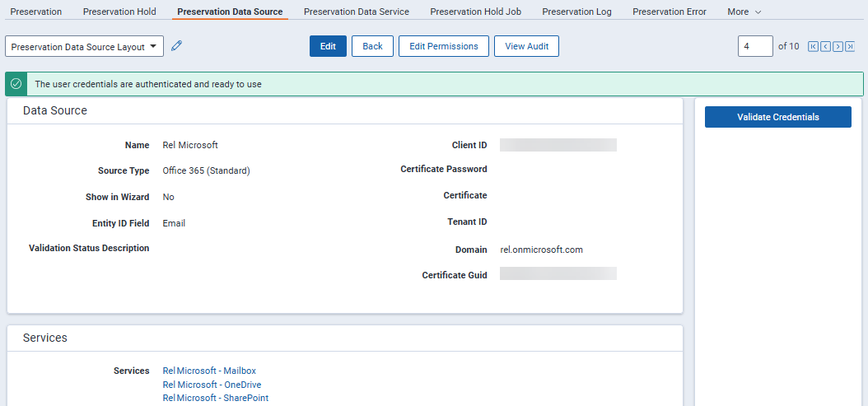Click the Source Type value Office 365 (Standard)
The height and width of the screenshot is (406, 868).
click(207, 171)
